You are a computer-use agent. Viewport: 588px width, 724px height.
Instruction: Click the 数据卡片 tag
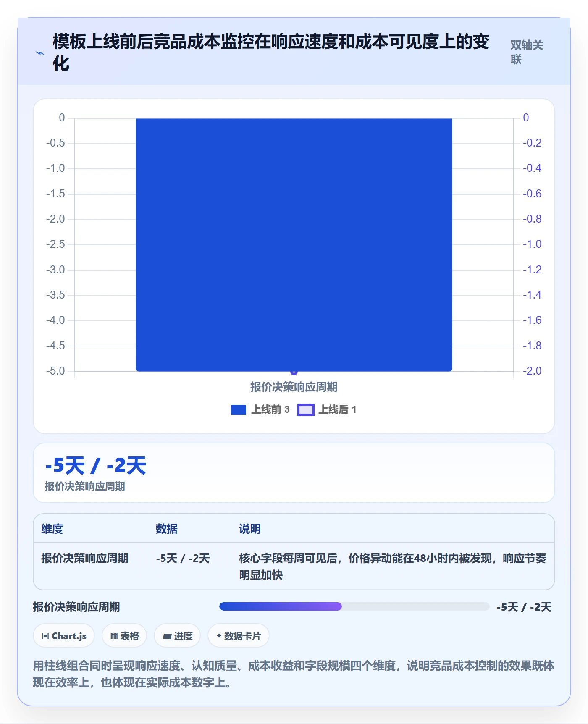coord(238,636)
